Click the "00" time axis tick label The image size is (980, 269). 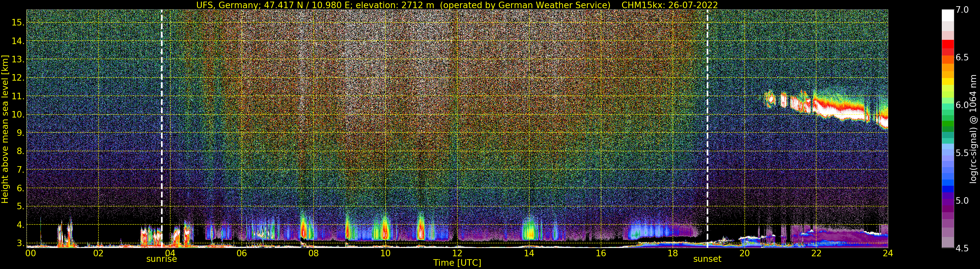30,253
